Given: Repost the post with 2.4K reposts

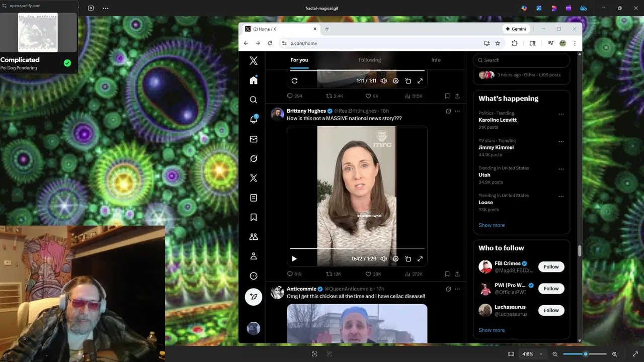Looking at the screenshot, I should [x=335, y=96].
